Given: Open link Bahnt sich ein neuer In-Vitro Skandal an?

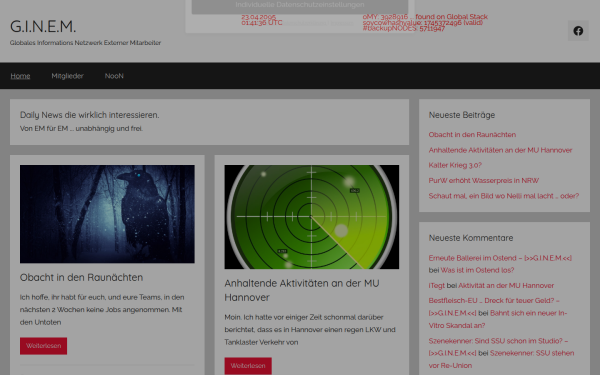Looking at the screenshot, I should tap(498, 319).
